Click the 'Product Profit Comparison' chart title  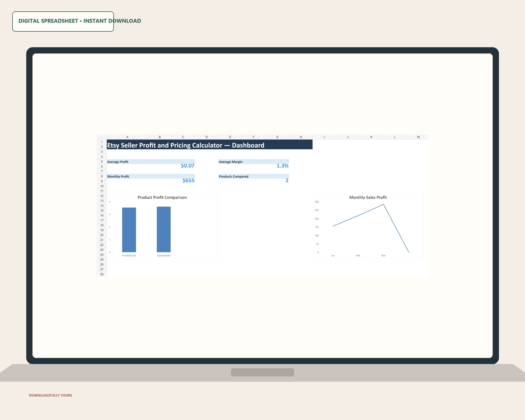162,197
